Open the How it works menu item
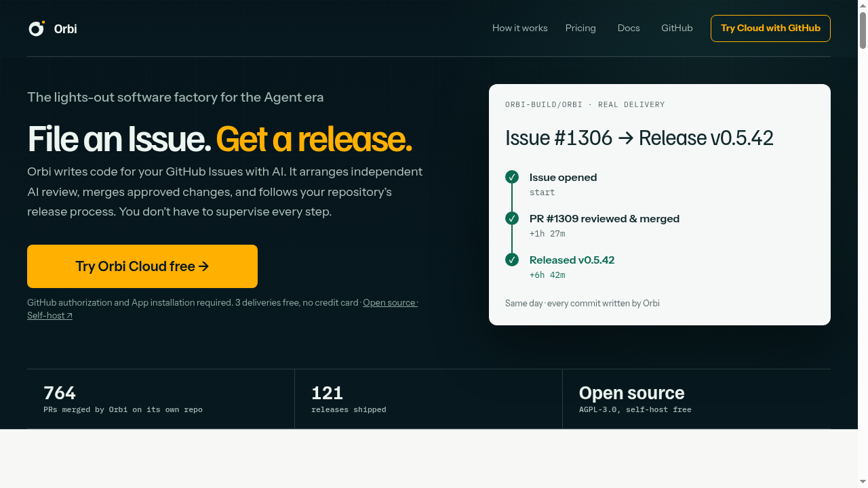 click(519, 28)
